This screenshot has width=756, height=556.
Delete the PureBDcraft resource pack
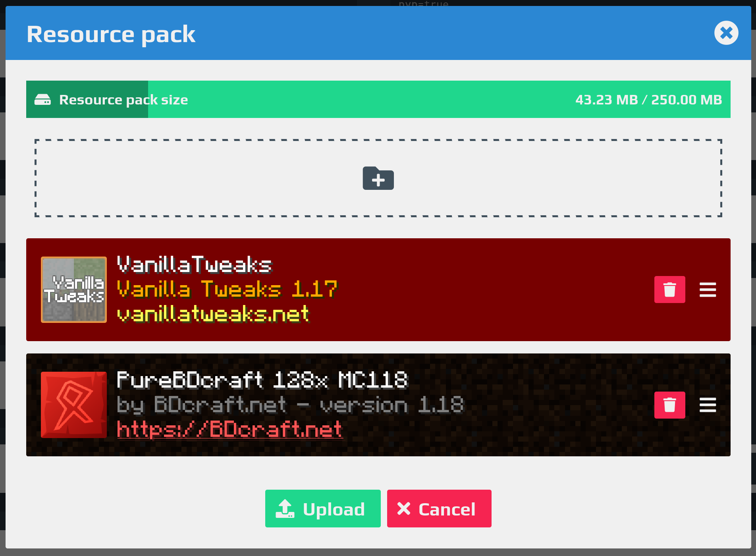(669, 405)
